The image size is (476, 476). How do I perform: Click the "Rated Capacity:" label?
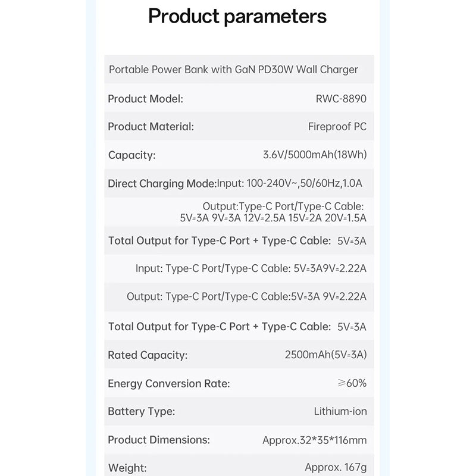tap(148, 355)
